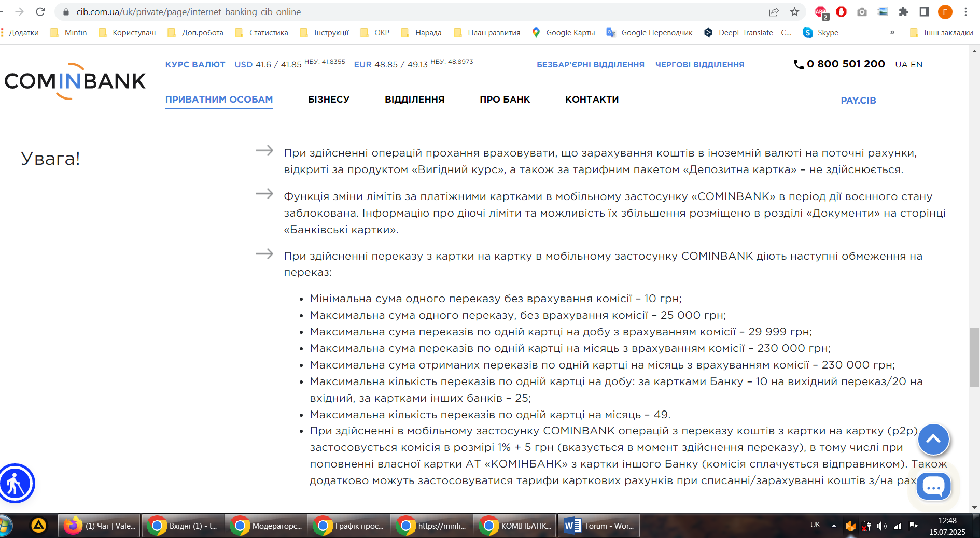Click the UK keyboard language indicator
Image resolution: width=980 pixels, height=538 pixels.
click(x=815, y=525)
